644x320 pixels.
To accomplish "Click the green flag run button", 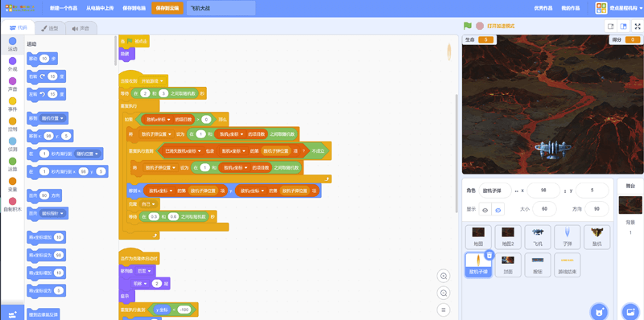I will [468, 26].
